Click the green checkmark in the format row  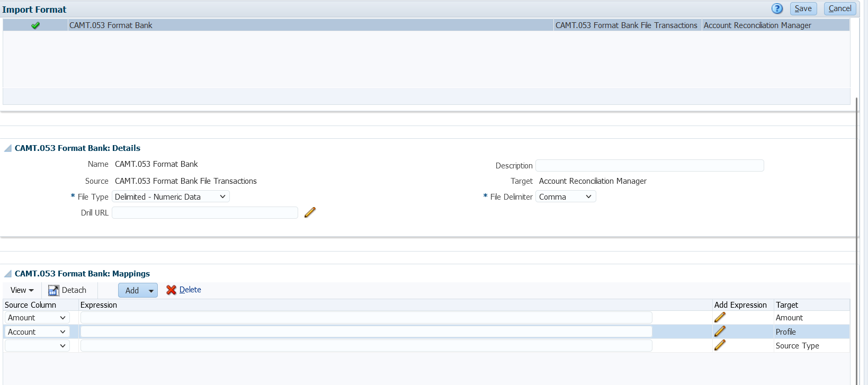[x=35, y=25]
